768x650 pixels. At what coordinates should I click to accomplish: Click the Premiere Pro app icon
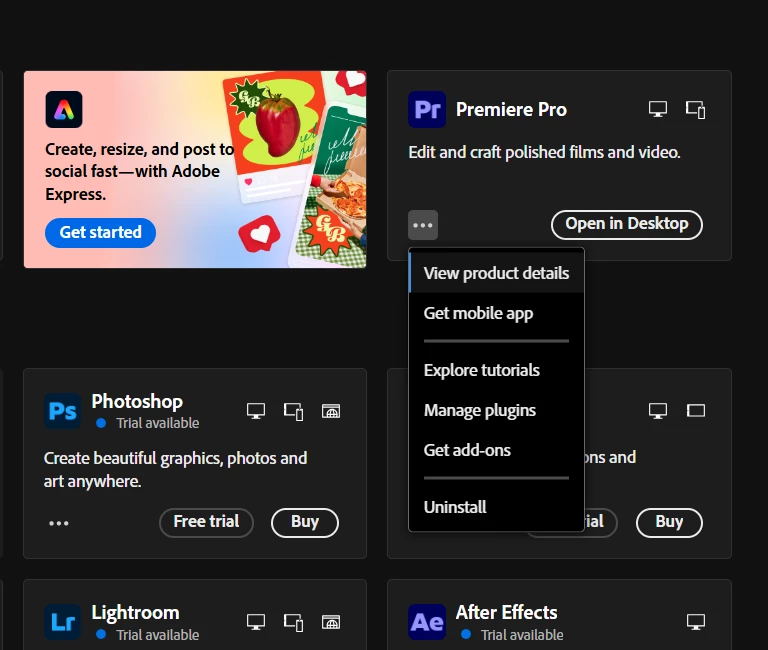pos(427,109)
